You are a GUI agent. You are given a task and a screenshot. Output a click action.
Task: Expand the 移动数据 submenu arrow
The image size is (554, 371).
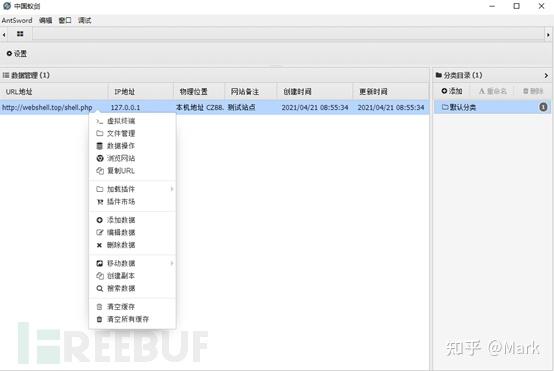172,263
